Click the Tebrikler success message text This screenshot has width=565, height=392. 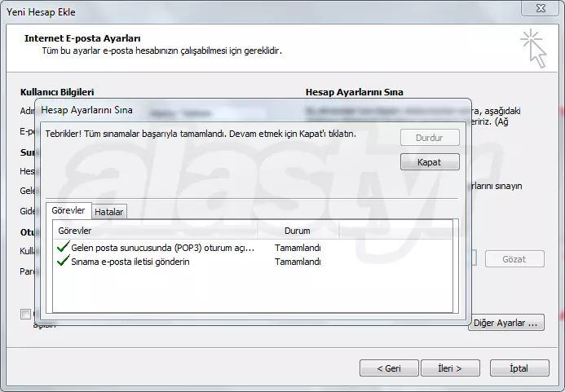pyautogui.click(x=201, y=134)
